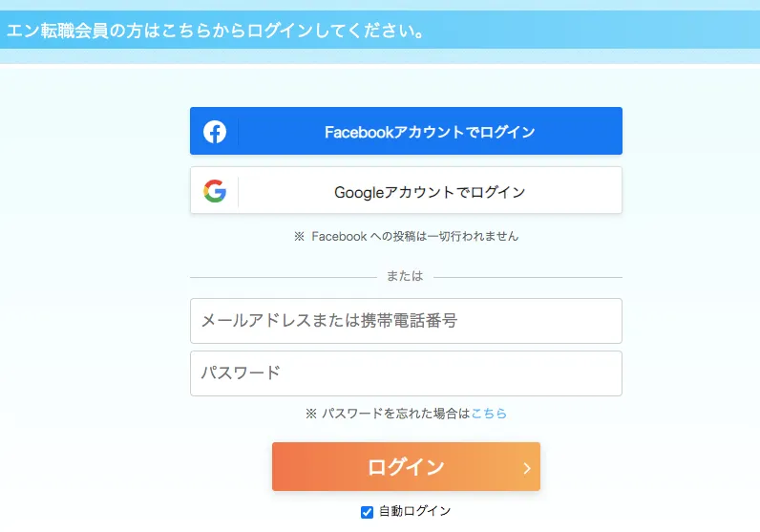The height and width of the screenshot is (532, 760).
Task: Click the arrow chevron on the orange login button
Action: pos(527,468)
